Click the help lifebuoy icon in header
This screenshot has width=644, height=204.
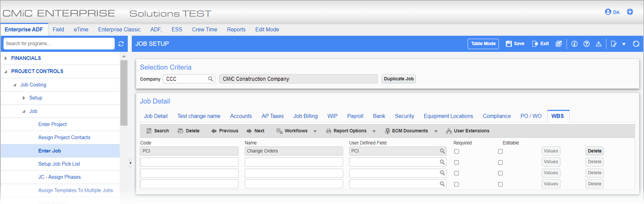click(x=630, y=12)
